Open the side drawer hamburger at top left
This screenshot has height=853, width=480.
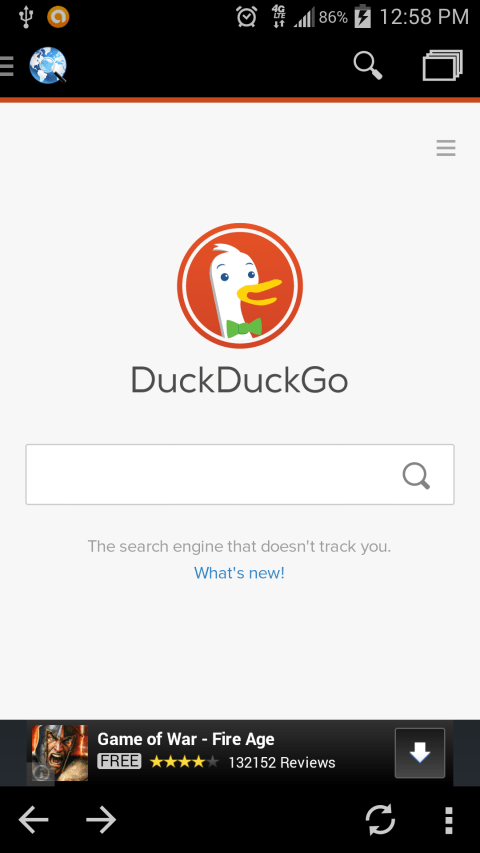pos(7,66)
